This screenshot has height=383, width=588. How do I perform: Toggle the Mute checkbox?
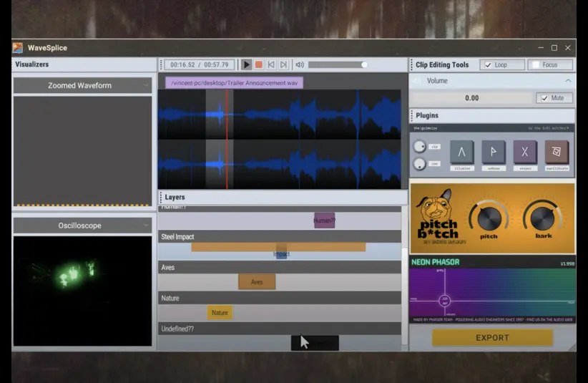point(544,98)
